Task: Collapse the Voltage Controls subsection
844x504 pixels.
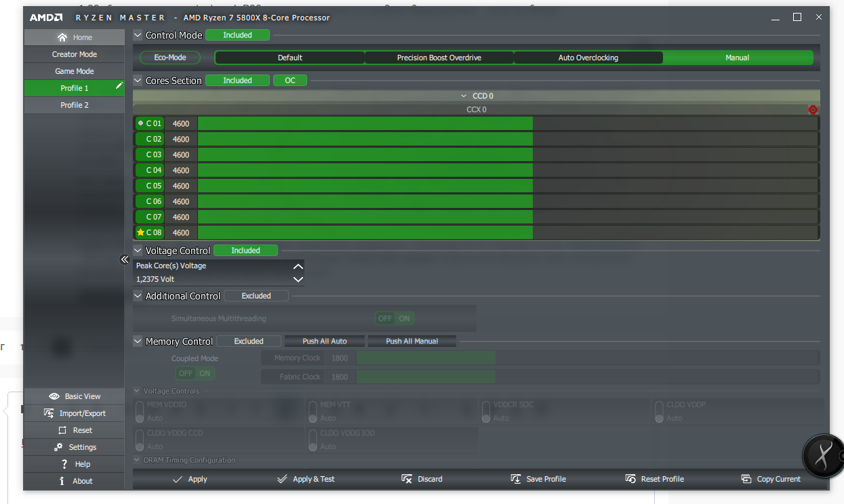Action: 138,391
